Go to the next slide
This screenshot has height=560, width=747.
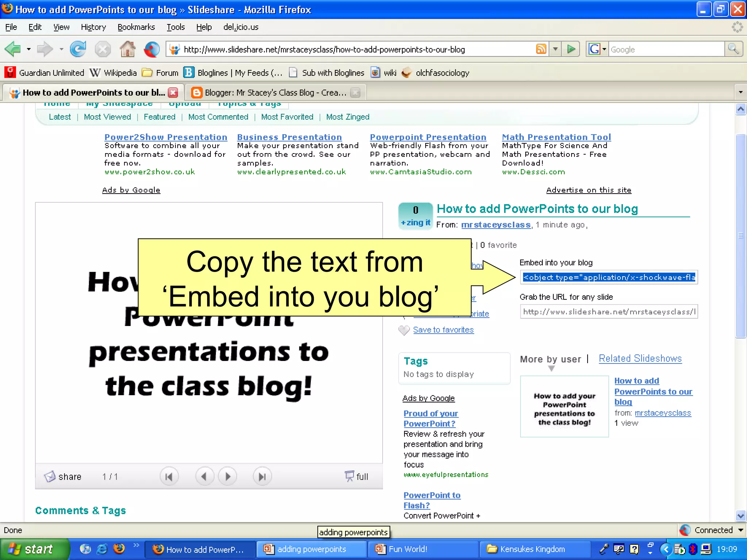(228, 477)
